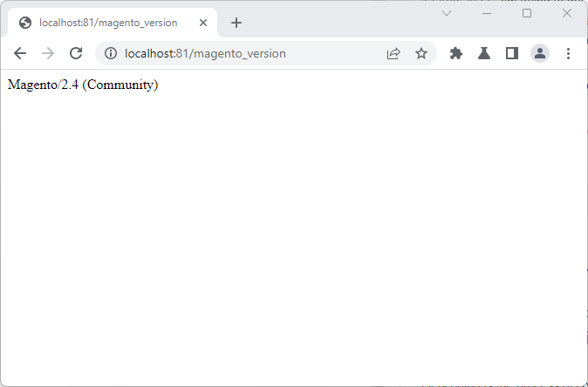Click the Magento/2.4 (Community) text
The height and width of the screenshot is (387, 588).
pos(83,85)
